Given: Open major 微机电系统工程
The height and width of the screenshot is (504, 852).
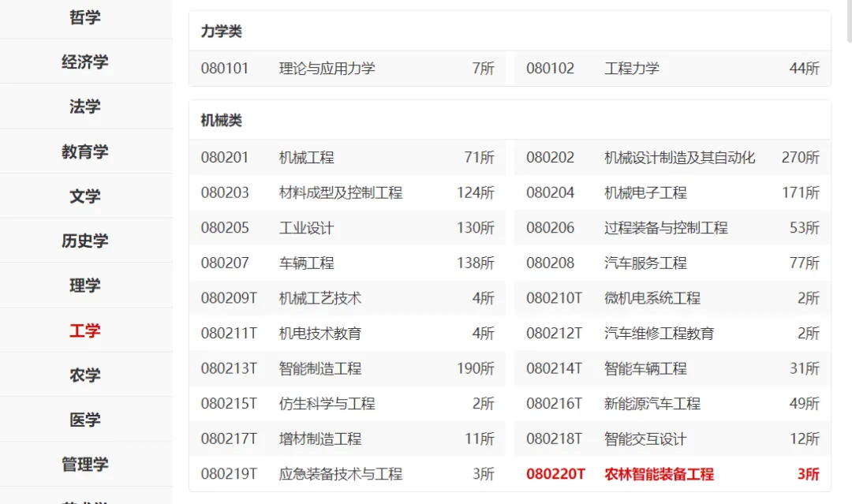Looking at the screenshot, I should coord(652,298).
